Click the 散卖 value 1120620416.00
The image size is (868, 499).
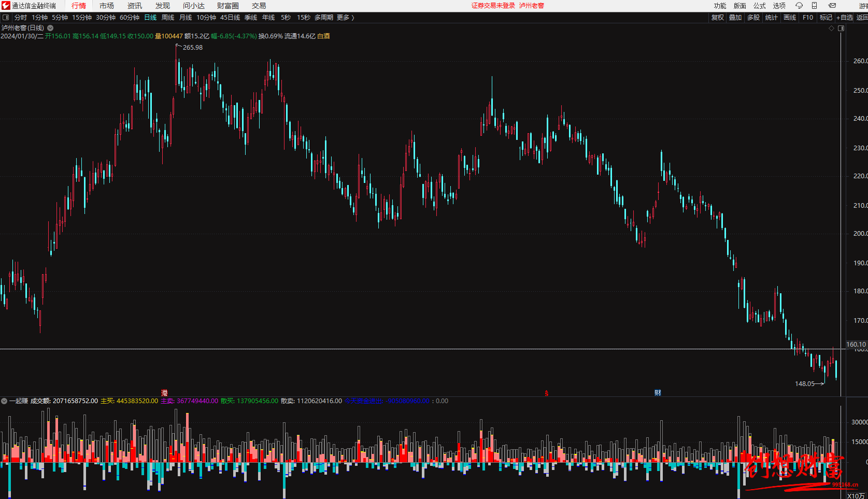[319, 401]
